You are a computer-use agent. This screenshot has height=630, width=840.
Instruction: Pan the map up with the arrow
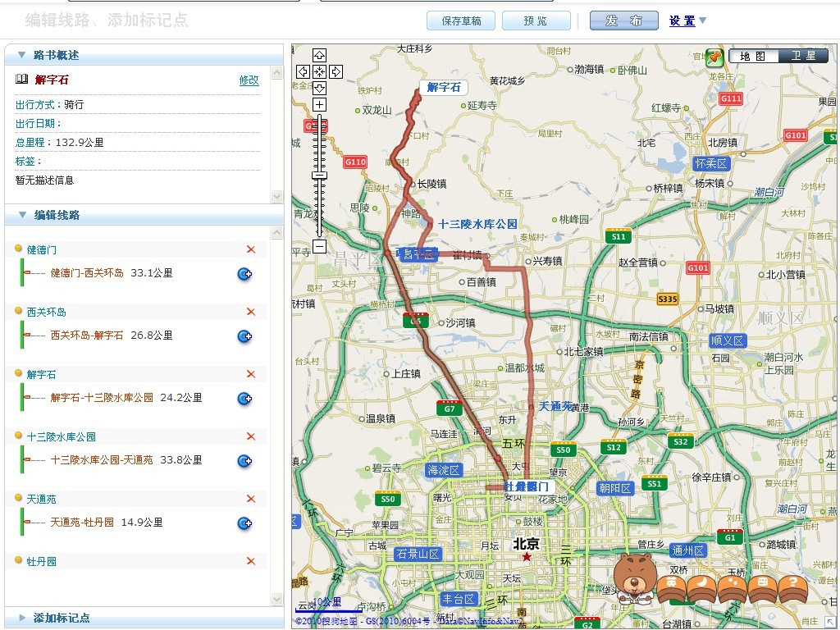pos(319,55)
